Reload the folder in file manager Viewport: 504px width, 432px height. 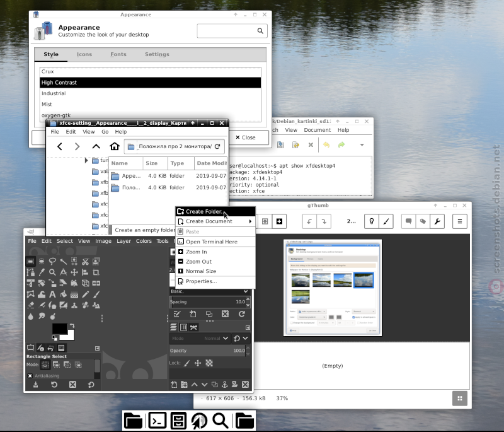point(217,146)
